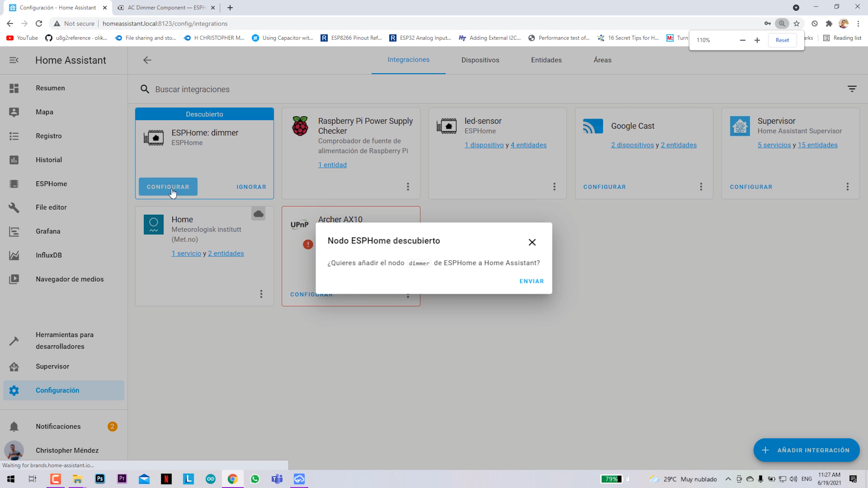Screen dimensions: 868x488
Task: Select the Mapa sidebar icon
Action: (14, 112)
